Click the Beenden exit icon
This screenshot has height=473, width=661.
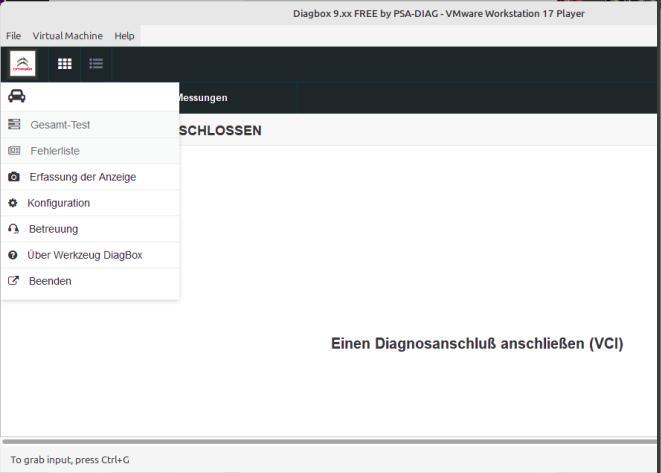(x=13, y=281)
